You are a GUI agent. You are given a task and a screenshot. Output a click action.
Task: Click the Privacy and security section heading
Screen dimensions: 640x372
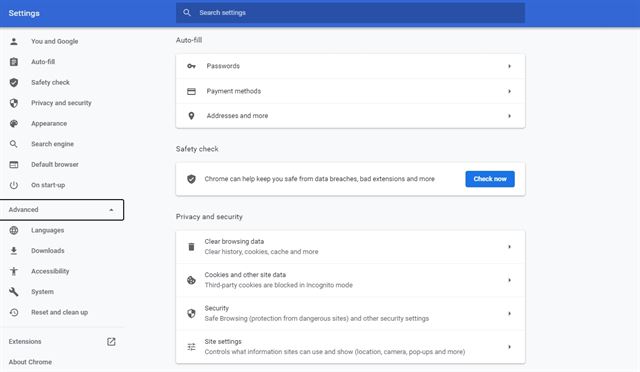[209, 217]
